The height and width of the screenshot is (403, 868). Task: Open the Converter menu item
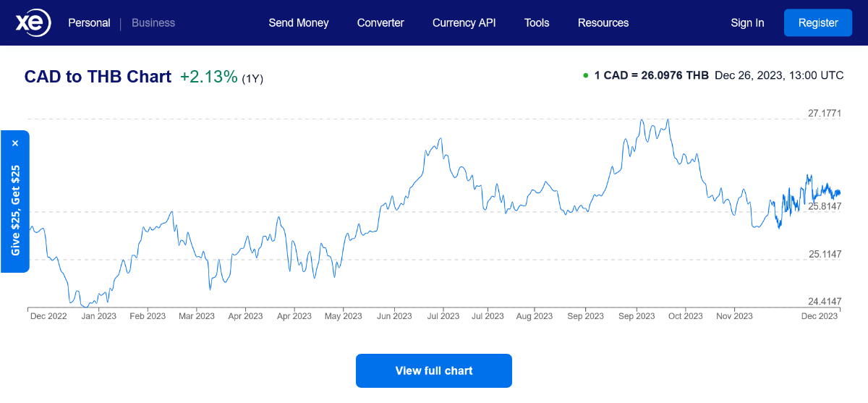380,23
